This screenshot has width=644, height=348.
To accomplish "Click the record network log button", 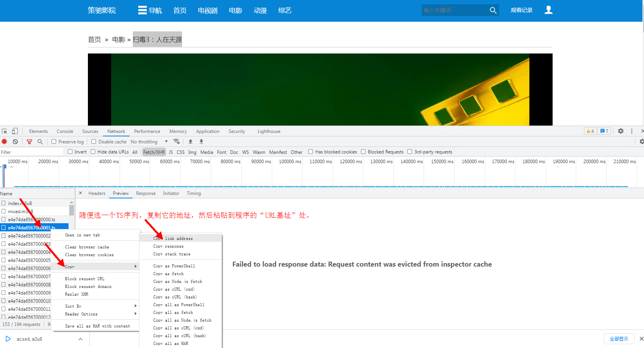I will pos(5,142).
